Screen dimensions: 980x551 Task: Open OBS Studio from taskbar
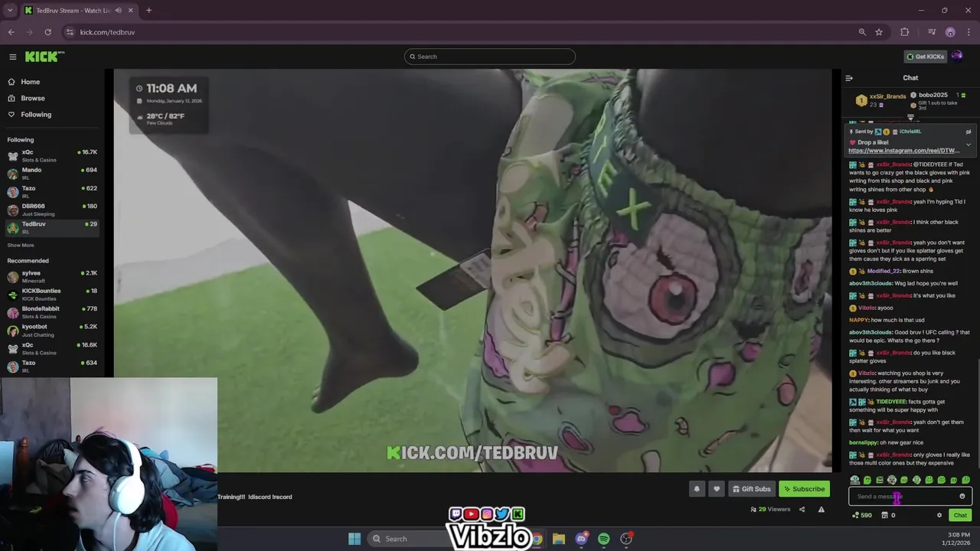click(x=626, y=539)
